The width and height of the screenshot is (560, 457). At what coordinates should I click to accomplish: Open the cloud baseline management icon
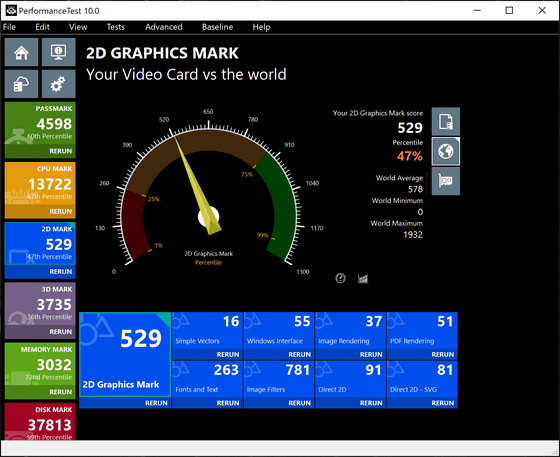[21, 84]
